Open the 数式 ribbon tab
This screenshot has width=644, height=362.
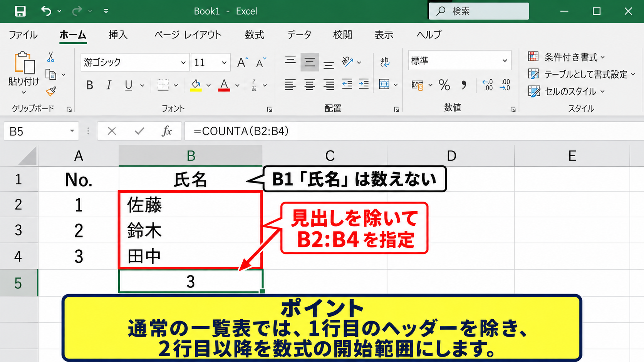tap(255, 35)
